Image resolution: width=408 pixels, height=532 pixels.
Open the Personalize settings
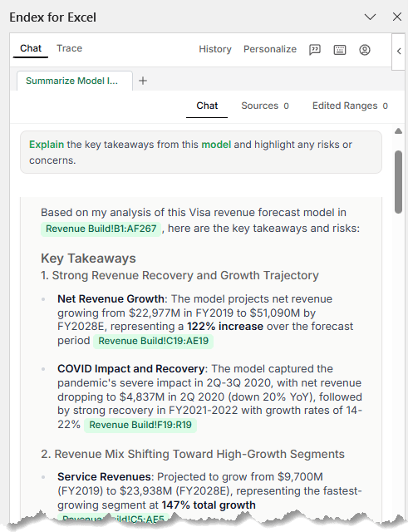270,49
